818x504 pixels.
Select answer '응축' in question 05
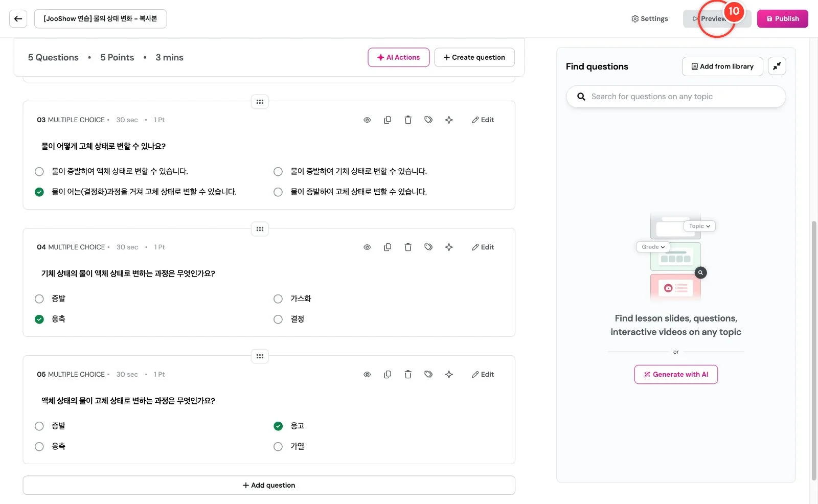(x=39, y=447)
